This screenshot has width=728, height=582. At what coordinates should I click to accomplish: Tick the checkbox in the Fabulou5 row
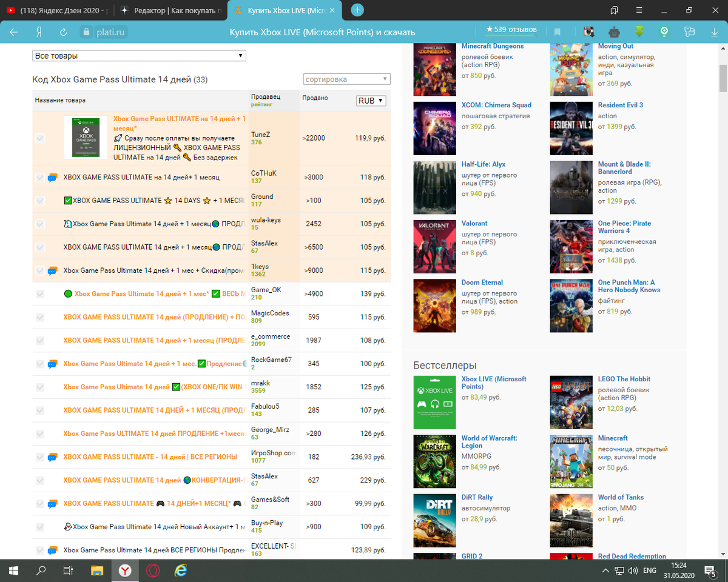coord(40,410)
